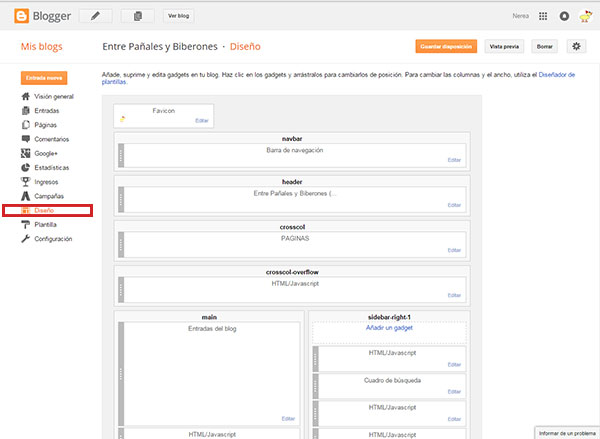This screenshot has width=600, height=439.
Task: Grab the header gadget drag handle
Action: point(121,199)
